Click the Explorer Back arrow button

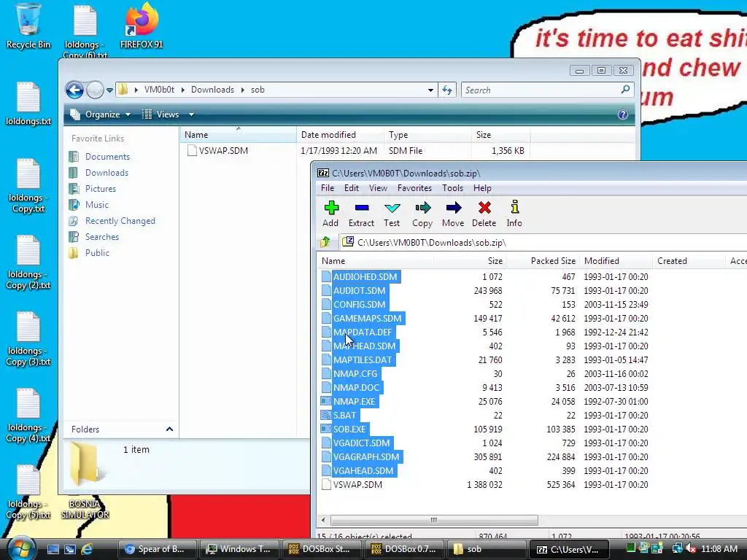pyautogui.click(x=74, y=90)
